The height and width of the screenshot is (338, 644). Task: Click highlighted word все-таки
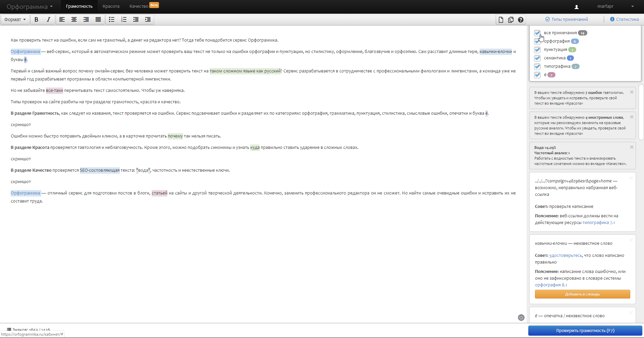pos(54,91)
